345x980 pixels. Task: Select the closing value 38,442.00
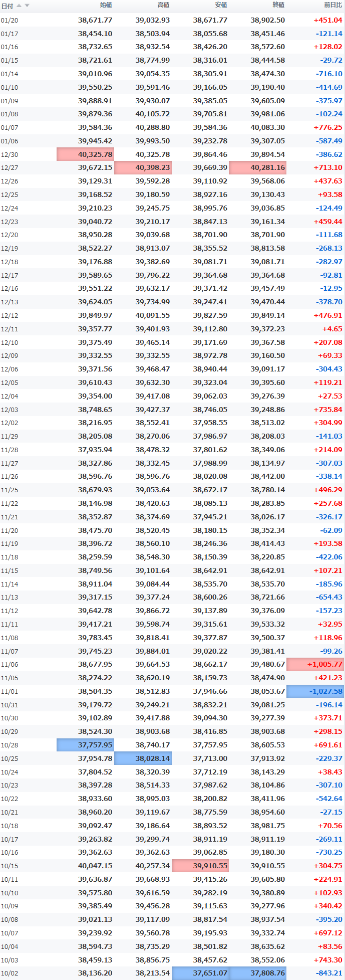[x=267, y=476]
